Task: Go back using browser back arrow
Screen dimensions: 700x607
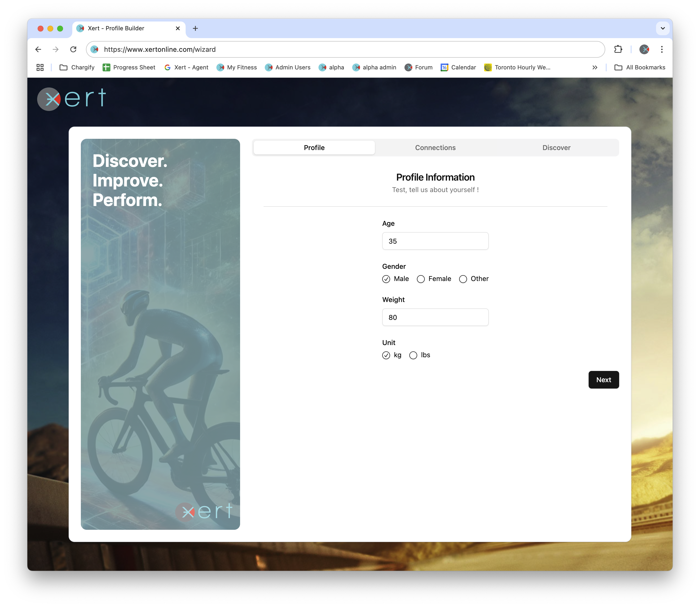Action: click(x=38, y=49)
